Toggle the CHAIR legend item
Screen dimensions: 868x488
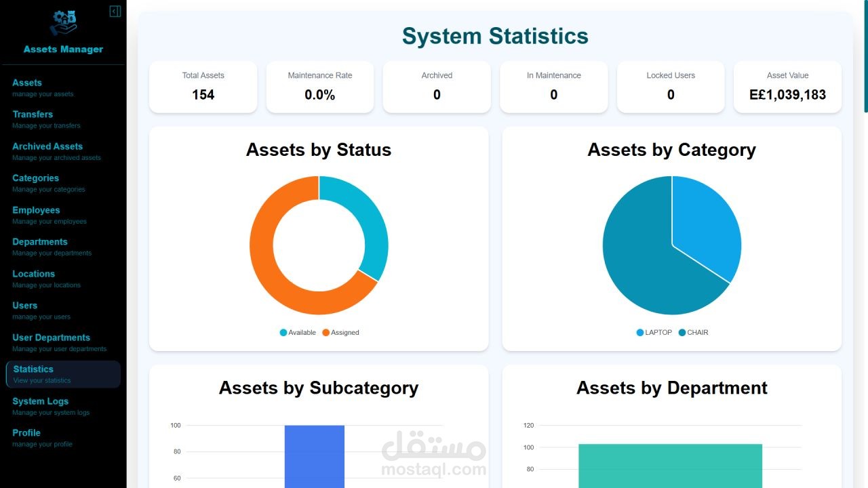(x=693, y=333)
